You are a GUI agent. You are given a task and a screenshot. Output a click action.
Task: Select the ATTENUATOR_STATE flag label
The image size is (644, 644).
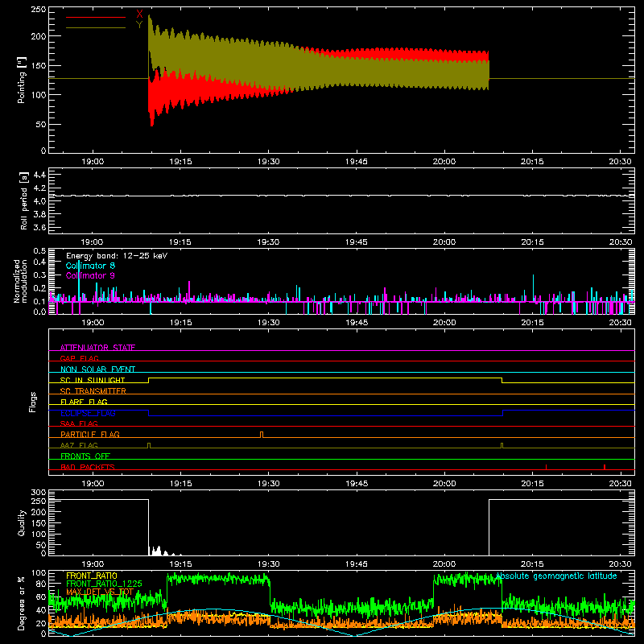(x=97, y=348)
